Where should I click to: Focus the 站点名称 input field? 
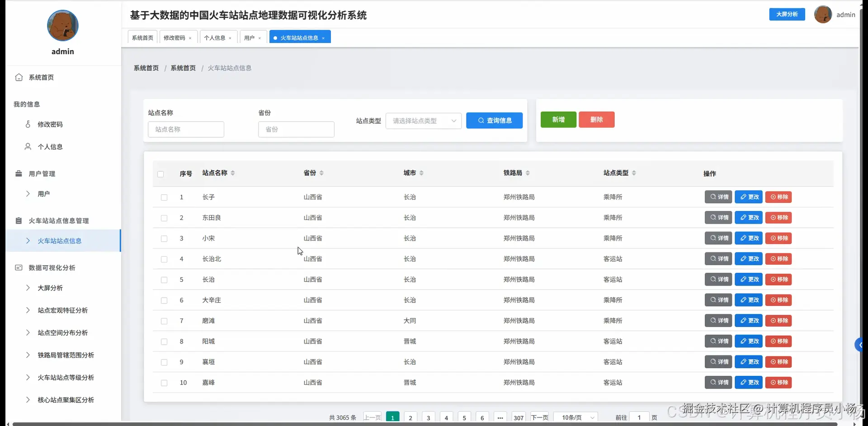click(186, 129)
